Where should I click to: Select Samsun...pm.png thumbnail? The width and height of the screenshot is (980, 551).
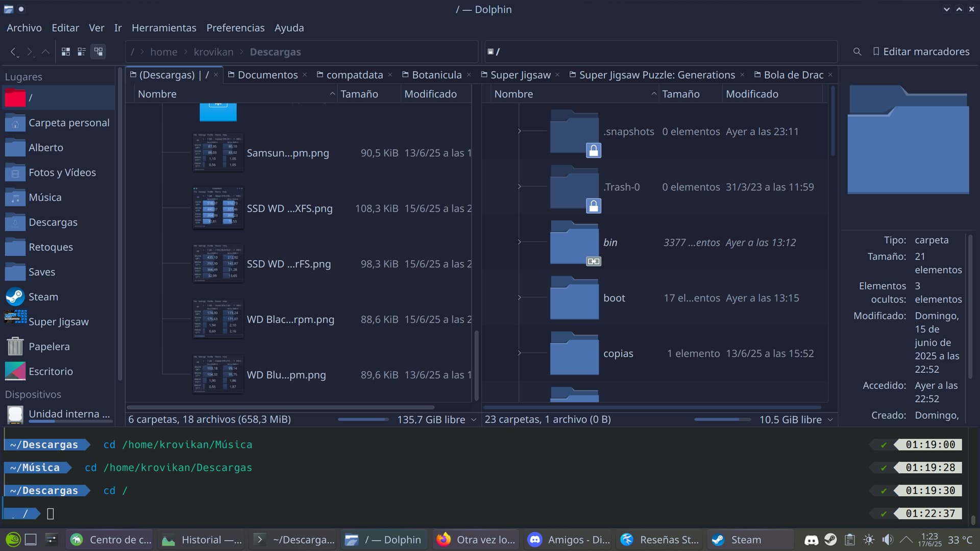click(218, 153)
